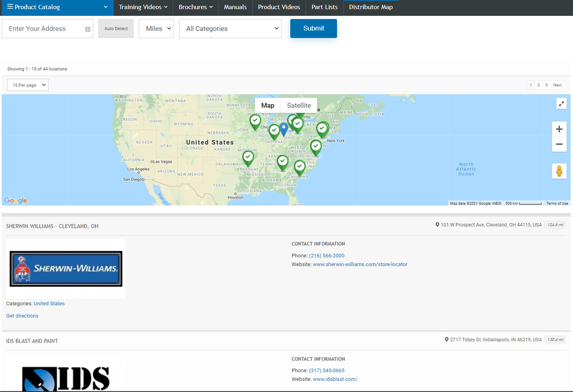Select the green marker in South Carolina
Image resolution: width=573 pixels, height=392 pixels.
[300, 168]
